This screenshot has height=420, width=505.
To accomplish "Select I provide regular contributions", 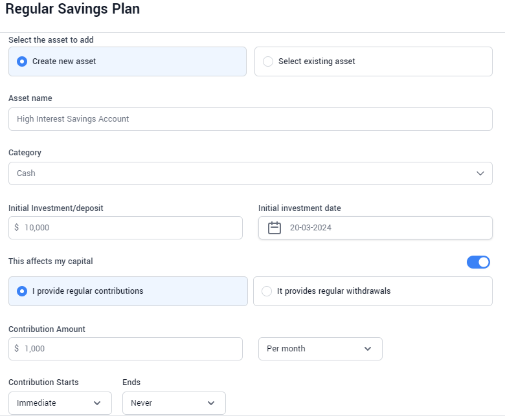I will 128,291.
